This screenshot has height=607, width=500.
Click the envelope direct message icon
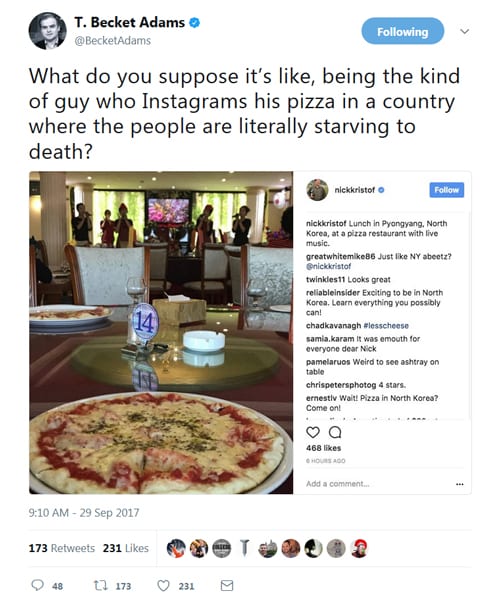[227, 585]
